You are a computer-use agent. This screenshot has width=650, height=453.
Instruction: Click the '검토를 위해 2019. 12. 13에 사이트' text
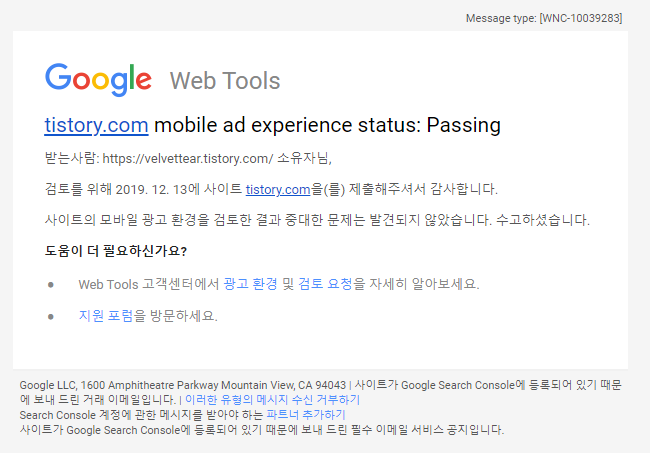[x=143, y=189]
